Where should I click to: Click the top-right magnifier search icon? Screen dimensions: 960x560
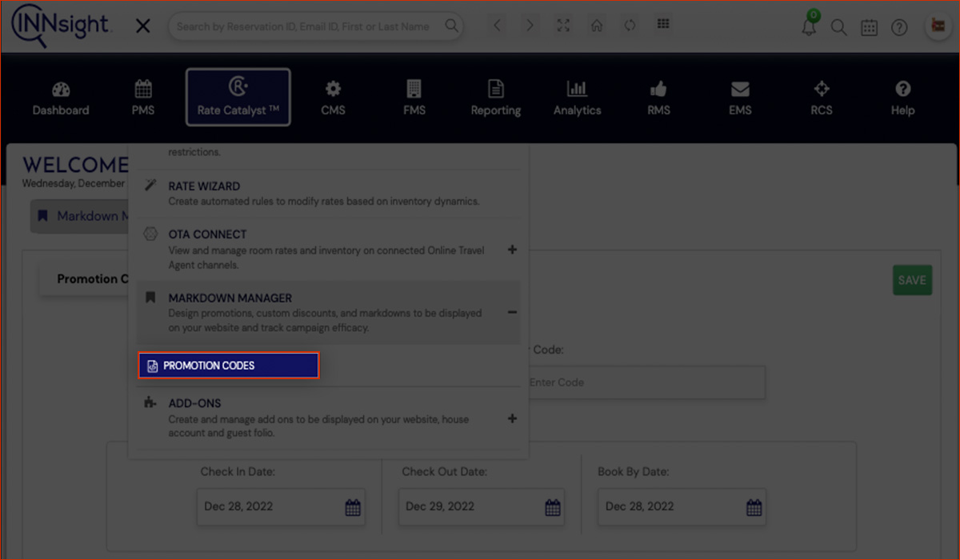838,27
